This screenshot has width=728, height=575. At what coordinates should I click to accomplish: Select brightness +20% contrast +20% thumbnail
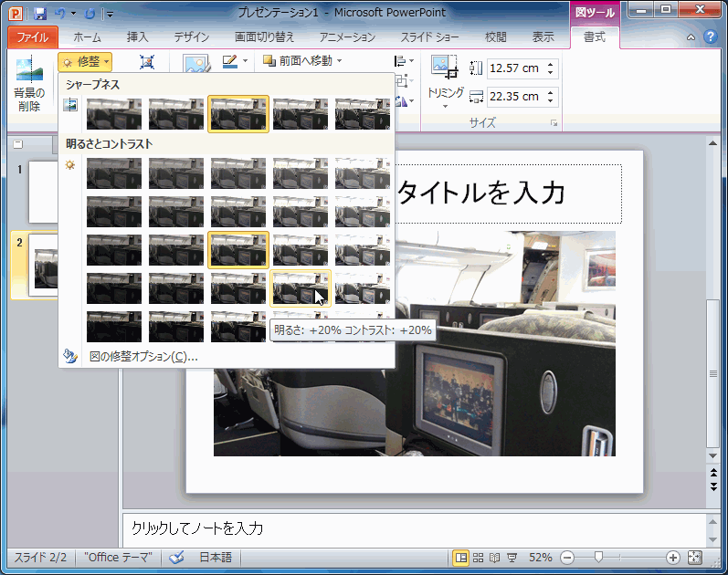coord(301,288)
